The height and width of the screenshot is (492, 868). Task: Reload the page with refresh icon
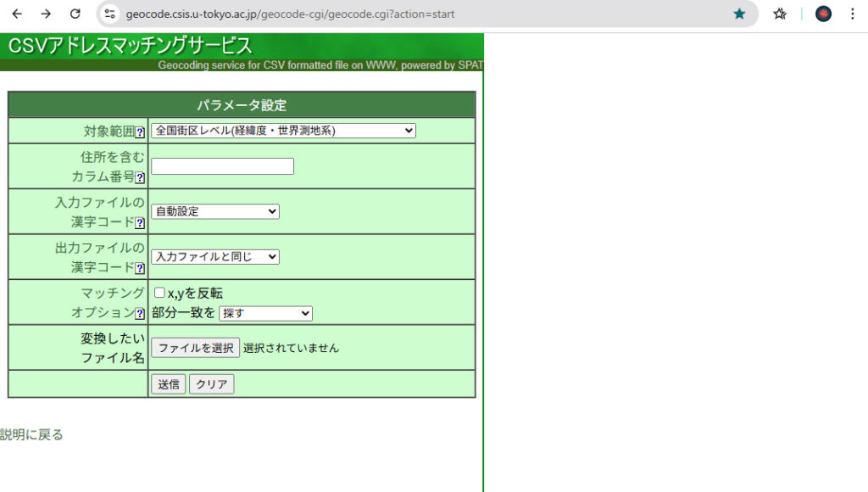[x=75, y=14]
